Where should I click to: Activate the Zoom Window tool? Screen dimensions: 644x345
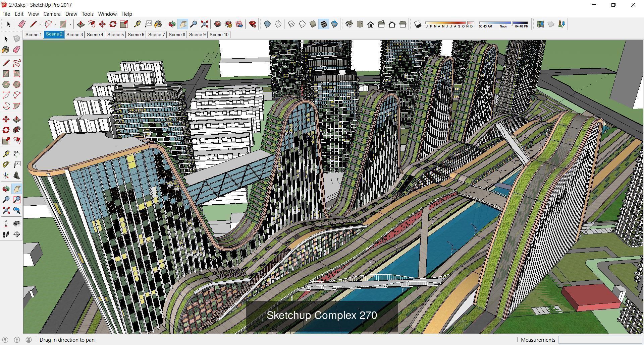[x=17, y=200]
